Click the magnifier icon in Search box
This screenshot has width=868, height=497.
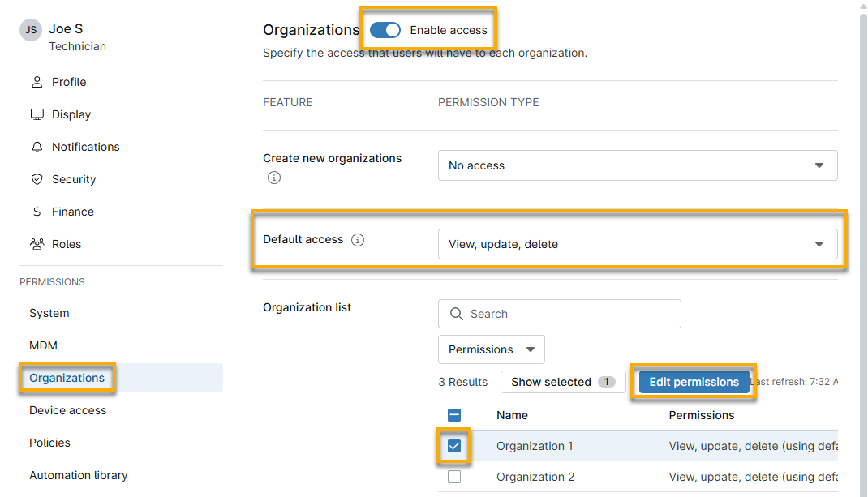click(457, 314)
